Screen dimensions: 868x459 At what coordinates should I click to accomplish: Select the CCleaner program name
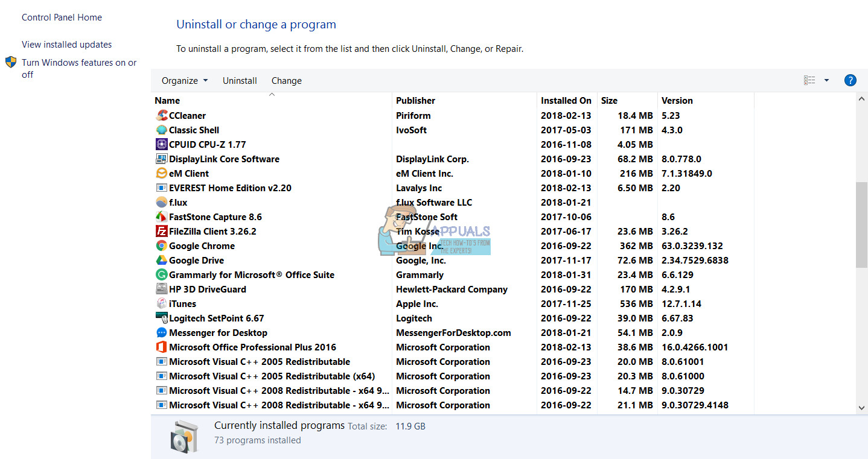point(188,115)
